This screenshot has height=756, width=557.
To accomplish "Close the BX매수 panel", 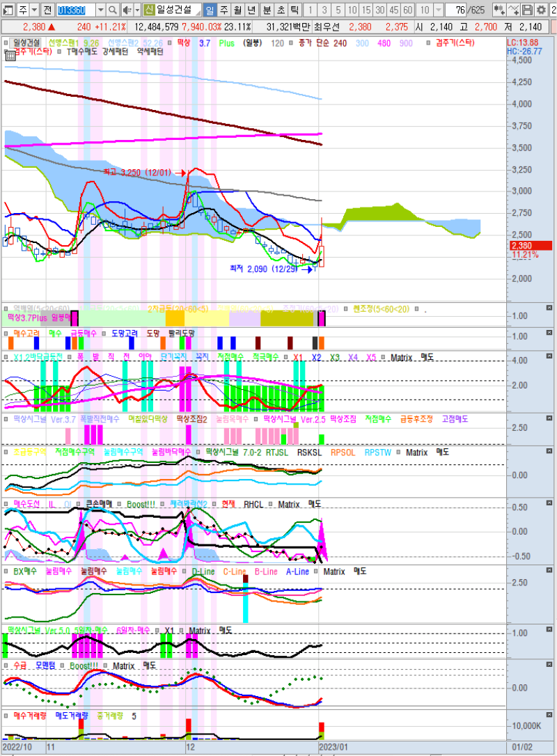I will (x=549, y=570).
